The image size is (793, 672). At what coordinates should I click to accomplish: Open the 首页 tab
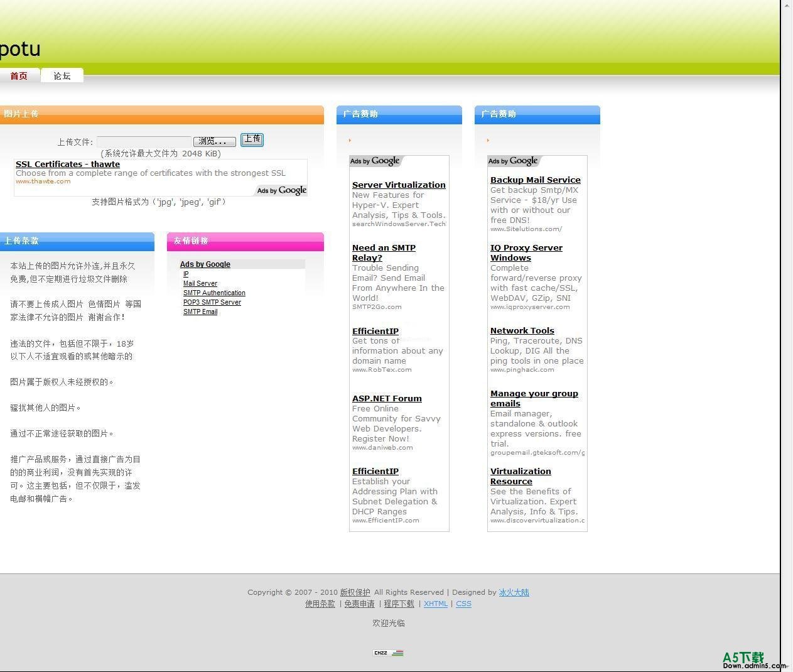19,76
